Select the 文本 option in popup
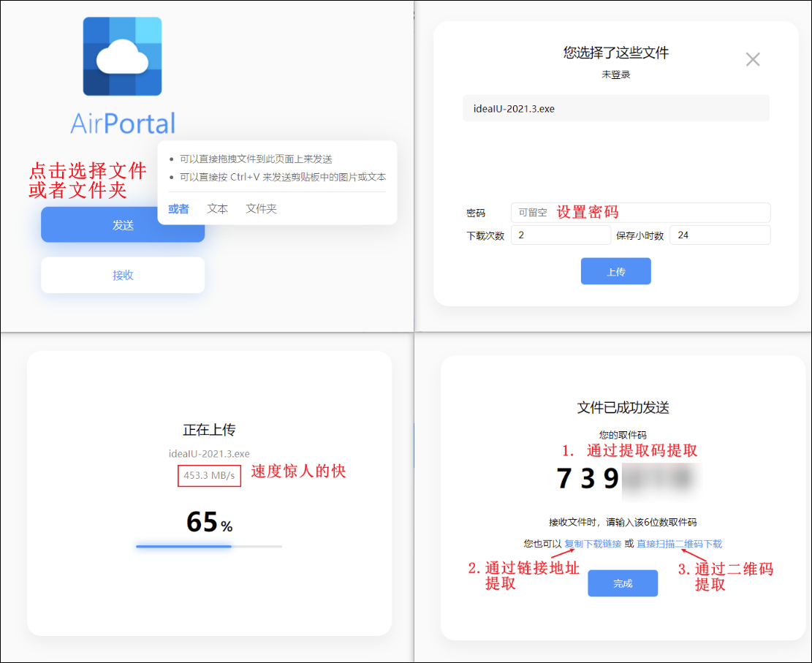The width and height of the screenshot is (812, 663). [x=218, y=209]
